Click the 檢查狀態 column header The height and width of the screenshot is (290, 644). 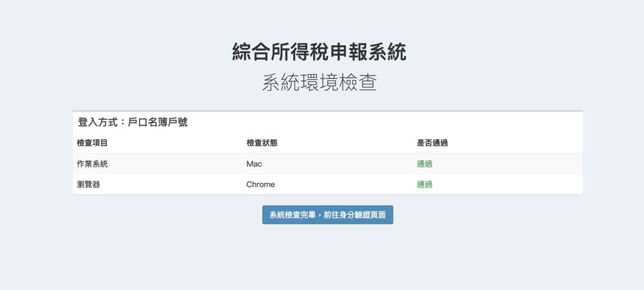pyautogui.click(x=261, y=143)
